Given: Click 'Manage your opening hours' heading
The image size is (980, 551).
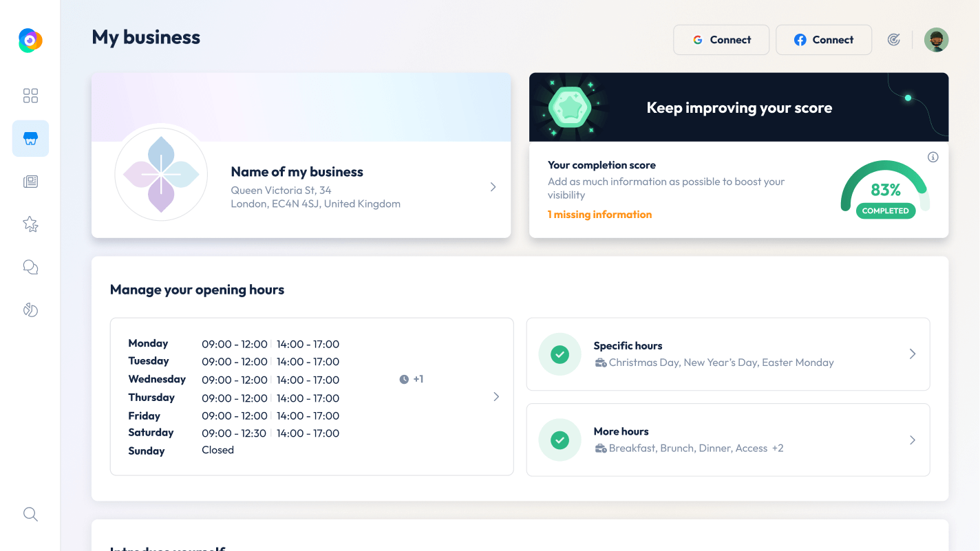Looking at the screenshot, I should [x=197, y=290].
